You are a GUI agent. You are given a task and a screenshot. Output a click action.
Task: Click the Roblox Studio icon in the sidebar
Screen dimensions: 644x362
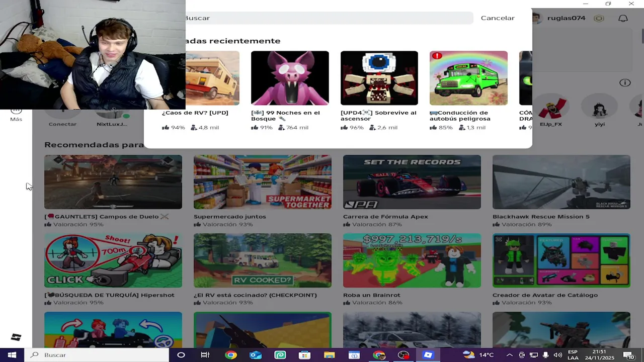[x=16, y=337]
